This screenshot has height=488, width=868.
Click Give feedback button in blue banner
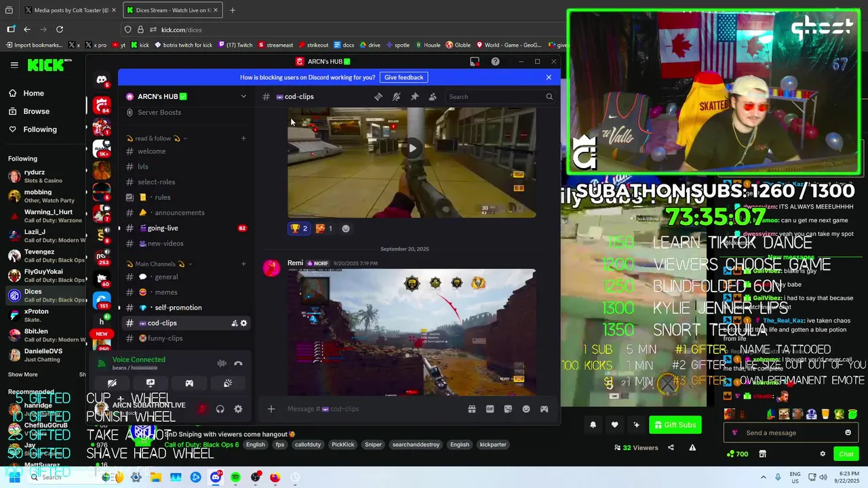pos(403,77)
